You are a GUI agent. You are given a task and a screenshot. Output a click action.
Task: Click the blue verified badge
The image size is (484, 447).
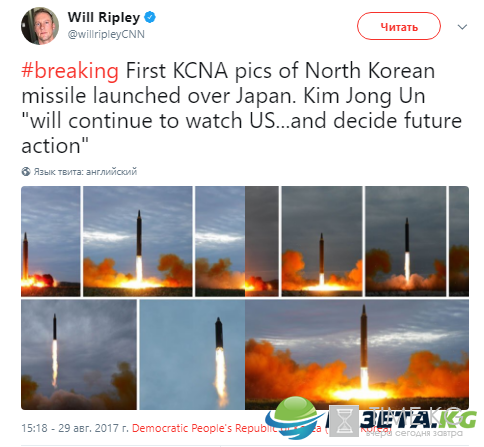(150, 17)
